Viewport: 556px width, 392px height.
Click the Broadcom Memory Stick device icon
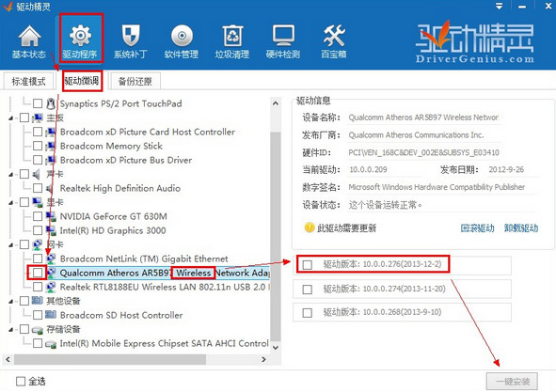coord(51,146)
